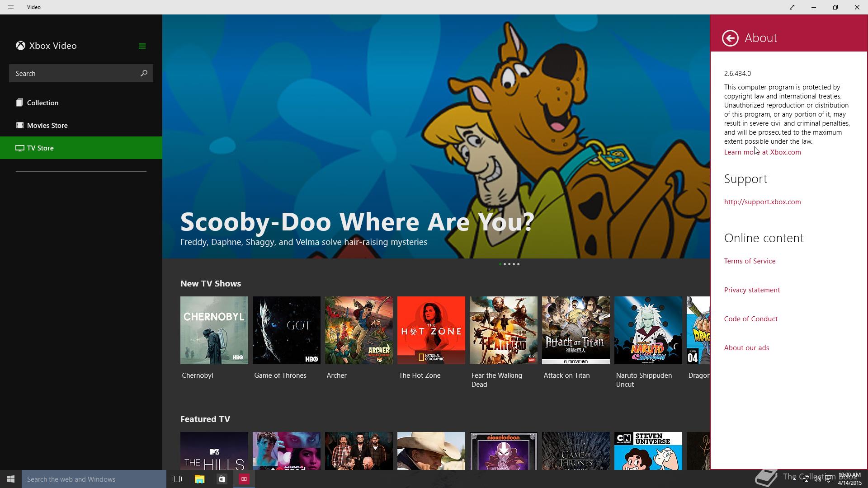
Task: Open Fear the Walking Dead thumbnail
Action: point(504,330)
